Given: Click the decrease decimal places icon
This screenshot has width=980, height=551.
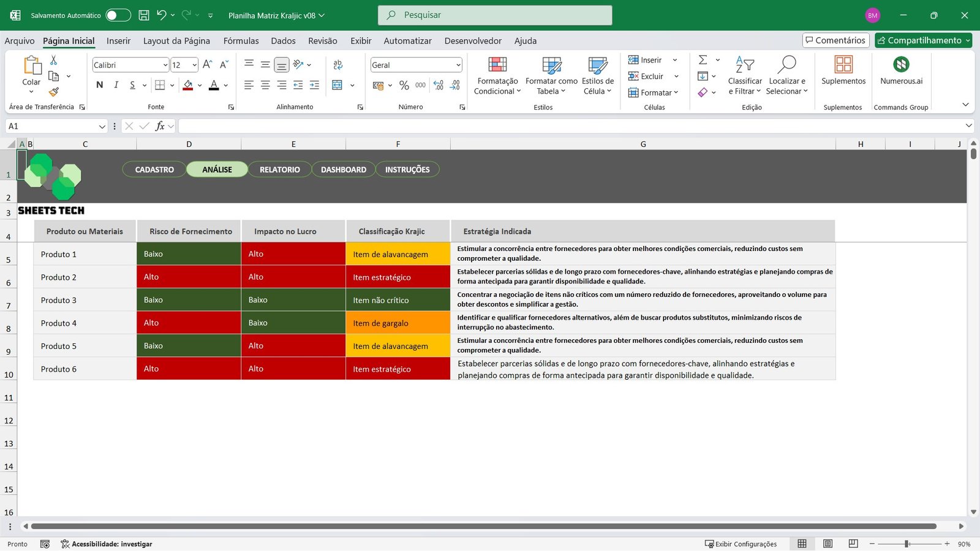Looking at the screenshot, I should tap(455, 85).
